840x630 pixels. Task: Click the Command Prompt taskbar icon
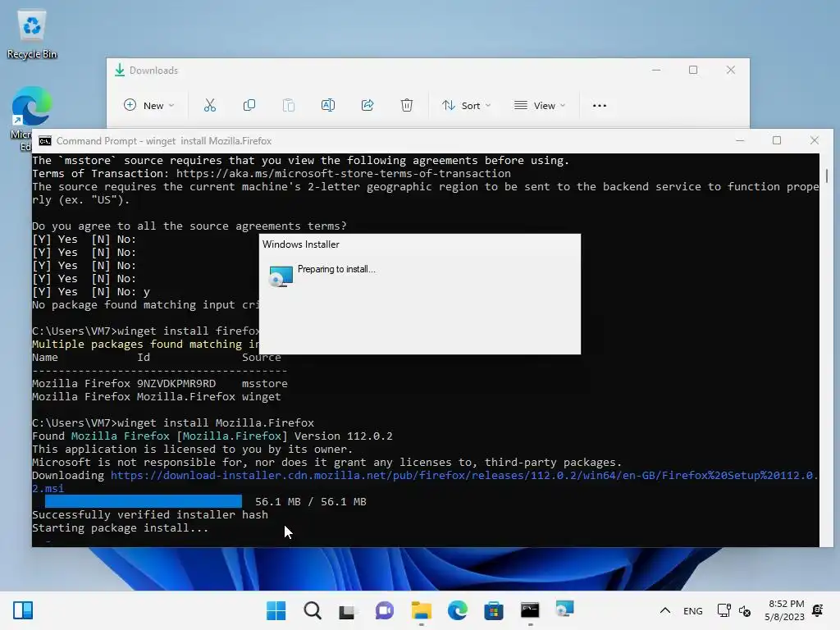point(530,610)
